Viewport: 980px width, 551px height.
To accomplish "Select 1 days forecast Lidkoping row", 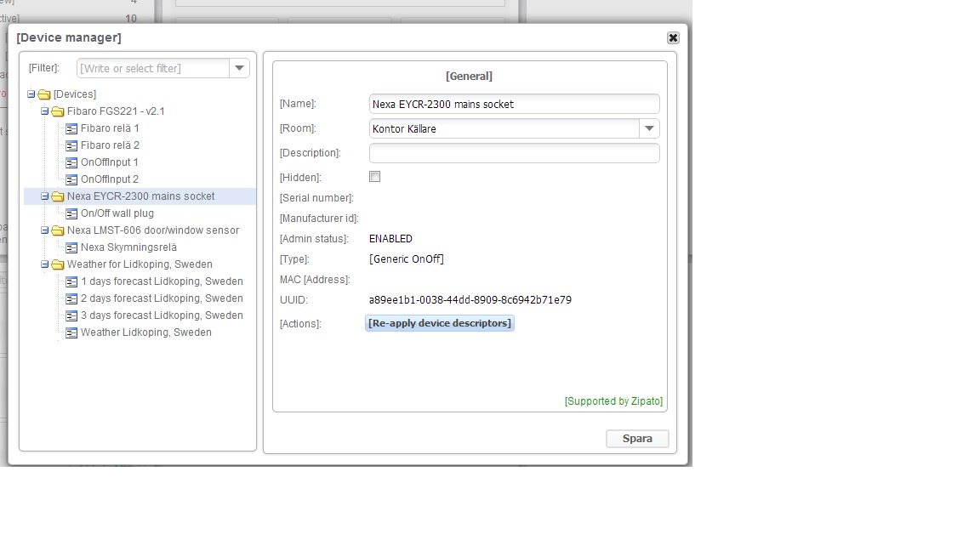I will (x=162, y=281).
